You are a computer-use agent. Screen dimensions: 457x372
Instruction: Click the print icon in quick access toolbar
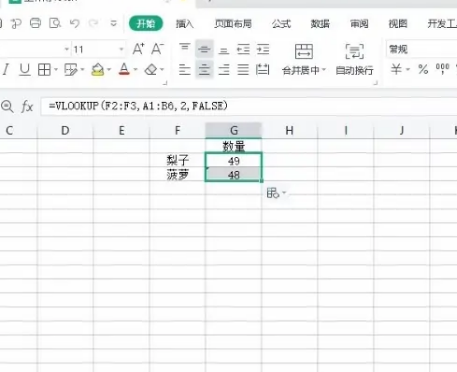pyautogui.click(x=35, y=23)
